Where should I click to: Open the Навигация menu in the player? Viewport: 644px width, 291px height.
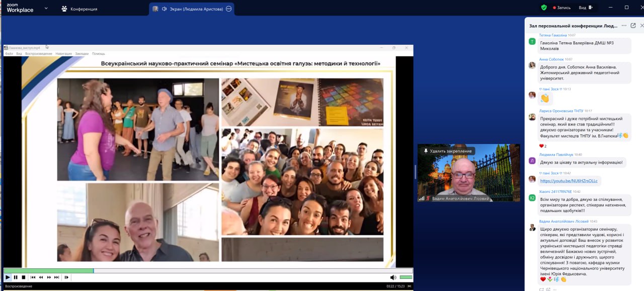(x=64, y=53)
